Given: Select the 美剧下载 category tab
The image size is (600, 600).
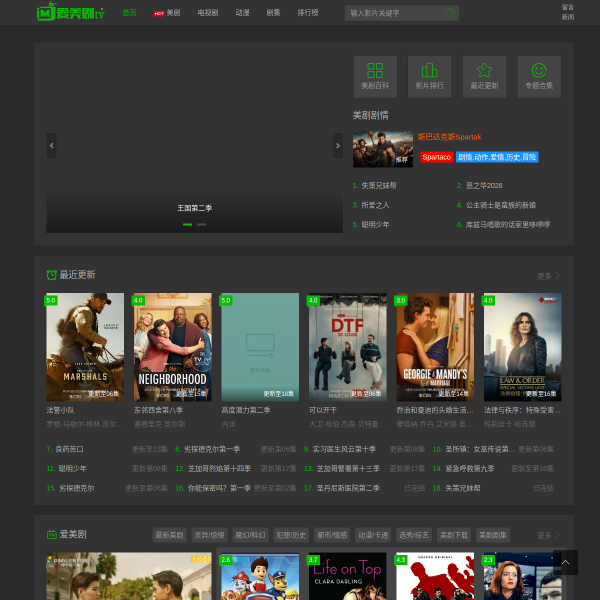Looking at the screenshot, I should (454, 535).
